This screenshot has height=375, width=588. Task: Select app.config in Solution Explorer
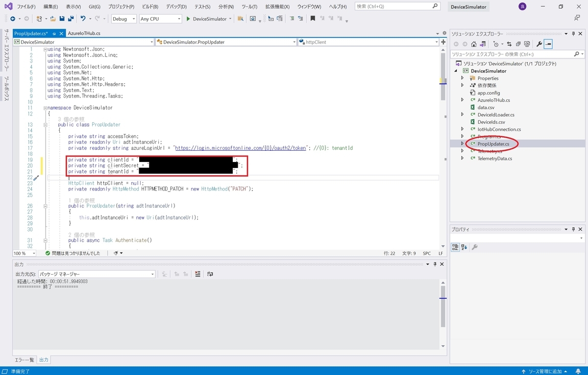pyautogui.click(x=489, y=93)
